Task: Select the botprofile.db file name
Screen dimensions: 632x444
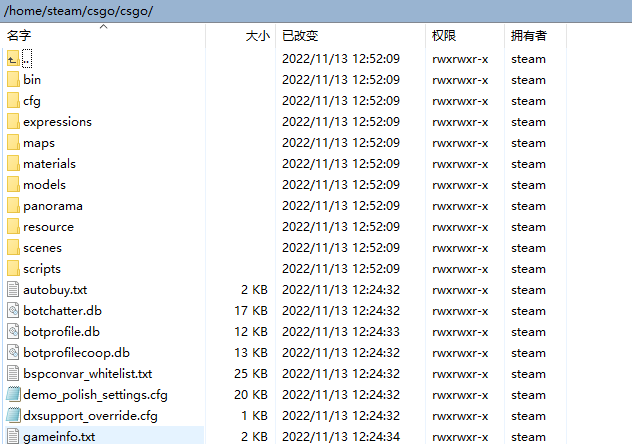Action: pos(61,332)
